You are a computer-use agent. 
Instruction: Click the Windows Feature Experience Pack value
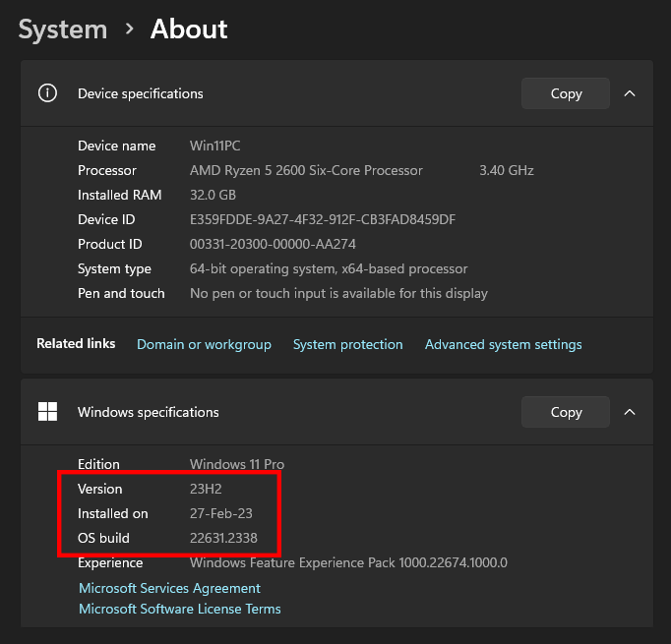coord(348,562)
